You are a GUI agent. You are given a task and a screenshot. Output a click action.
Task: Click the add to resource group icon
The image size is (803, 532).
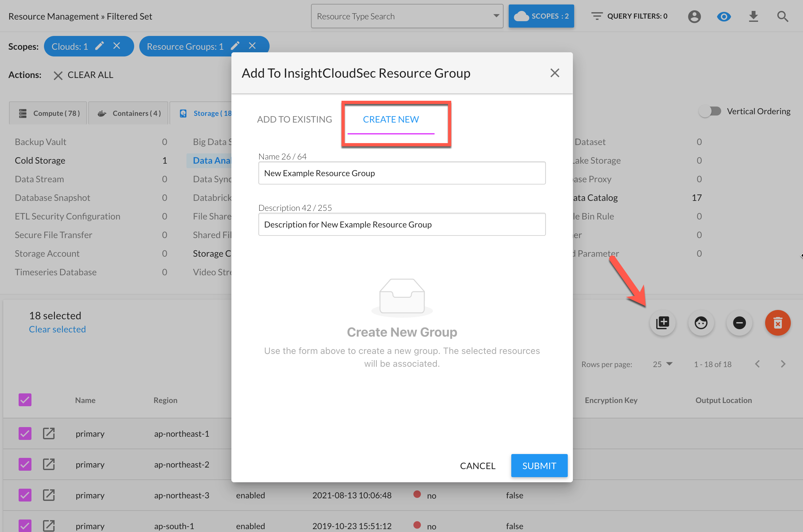[x=662, y=323]
